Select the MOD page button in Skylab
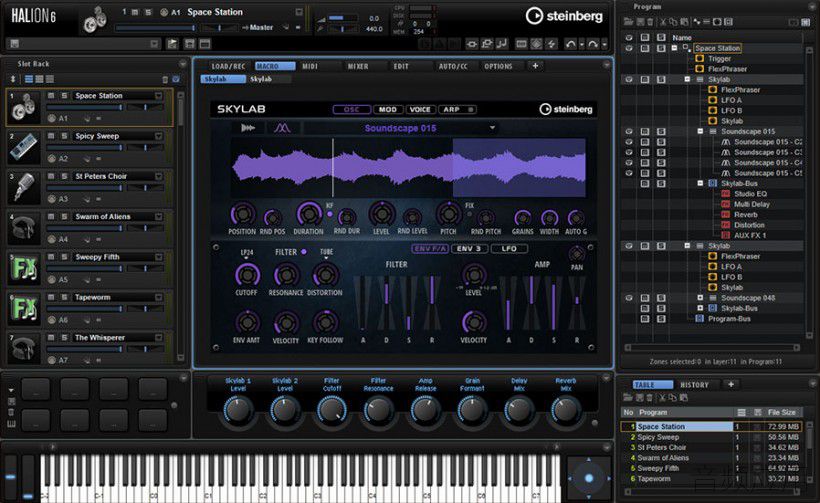This screenshot has height=503, width=820. (388, 109)
